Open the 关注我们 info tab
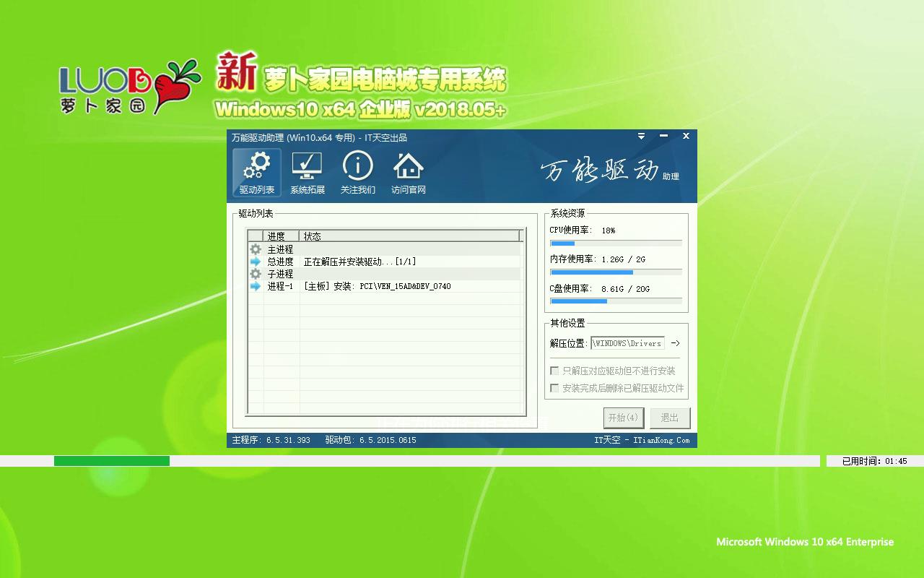This screenshot has height=578, width=924. click(x=358, y=172)
